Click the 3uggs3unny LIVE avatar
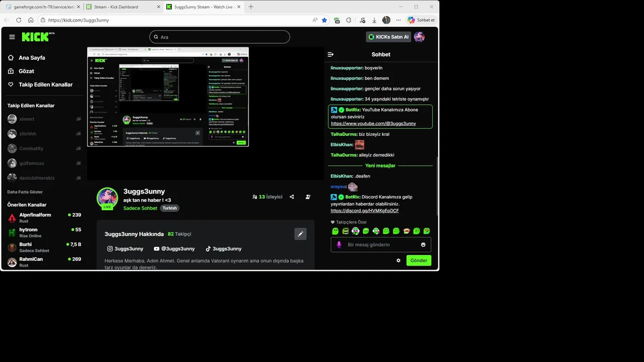Screen dimensions: 644x362 click(x=107, y=198)
